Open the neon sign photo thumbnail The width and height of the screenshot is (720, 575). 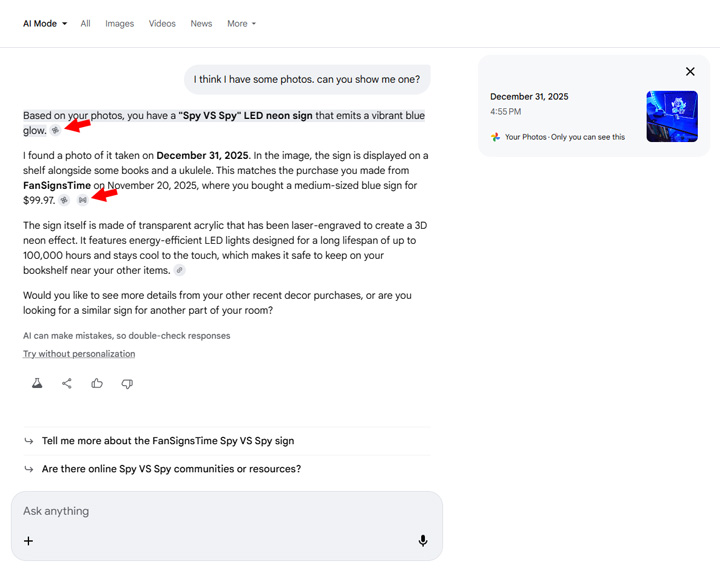(672, 117)
